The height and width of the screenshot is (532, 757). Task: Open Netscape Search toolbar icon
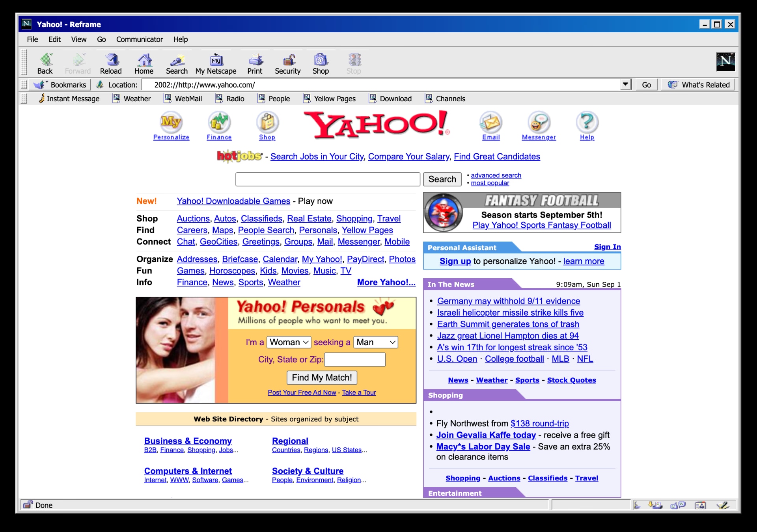[177, 63]
